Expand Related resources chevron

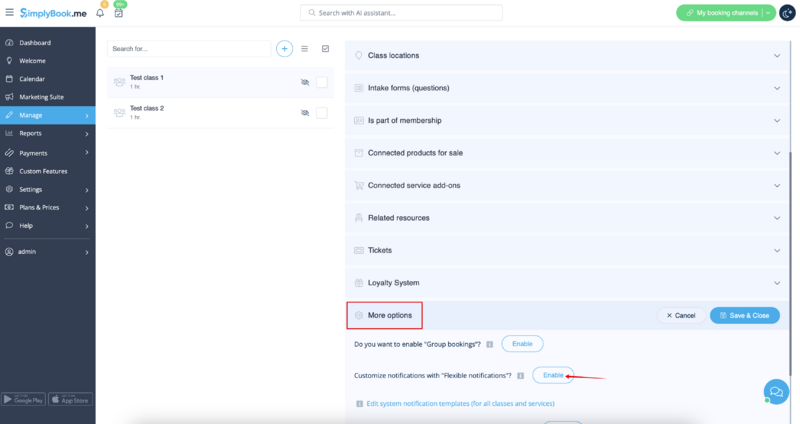tap(777, 218)
